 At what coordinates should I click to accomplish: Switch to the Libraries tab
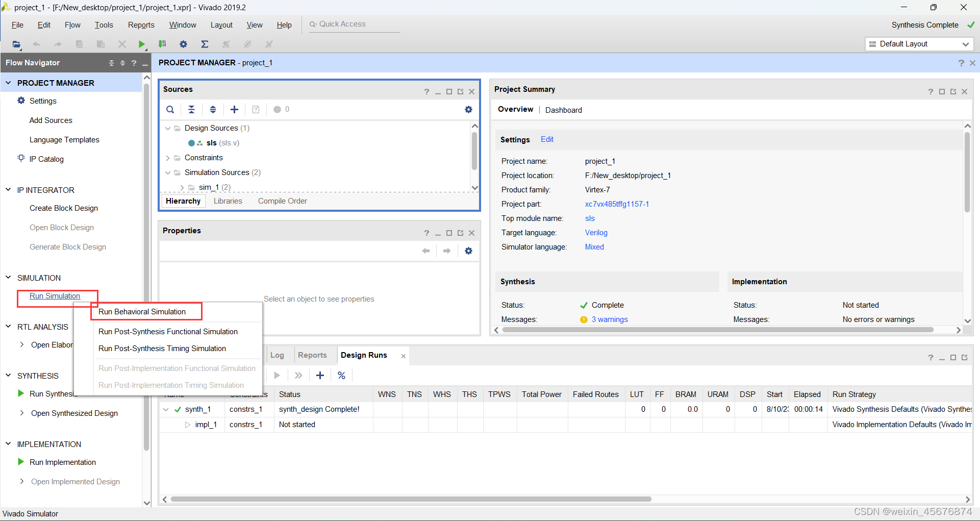tap(228, 201)
